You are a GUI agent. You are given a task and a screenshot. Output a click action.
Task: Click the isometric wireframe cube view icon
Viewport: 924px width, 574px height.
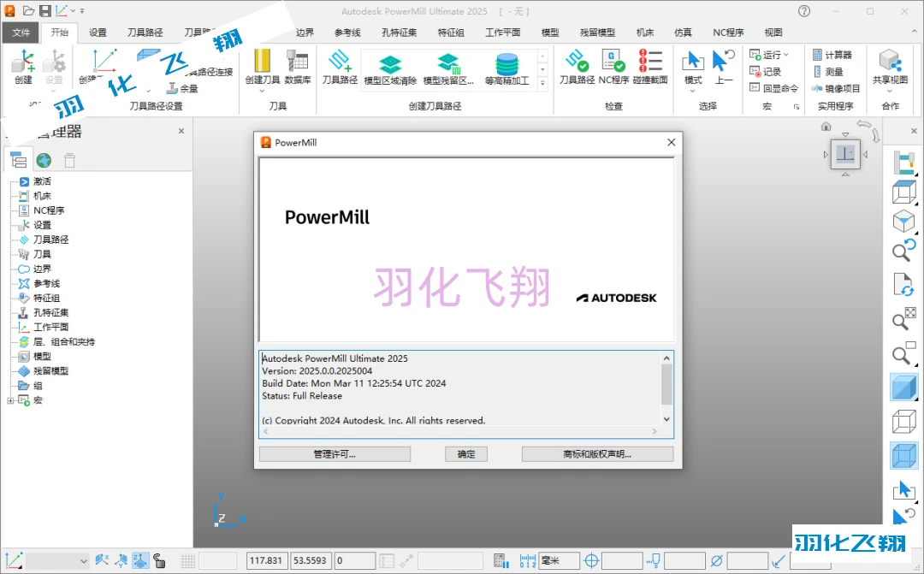click(903, 192)
